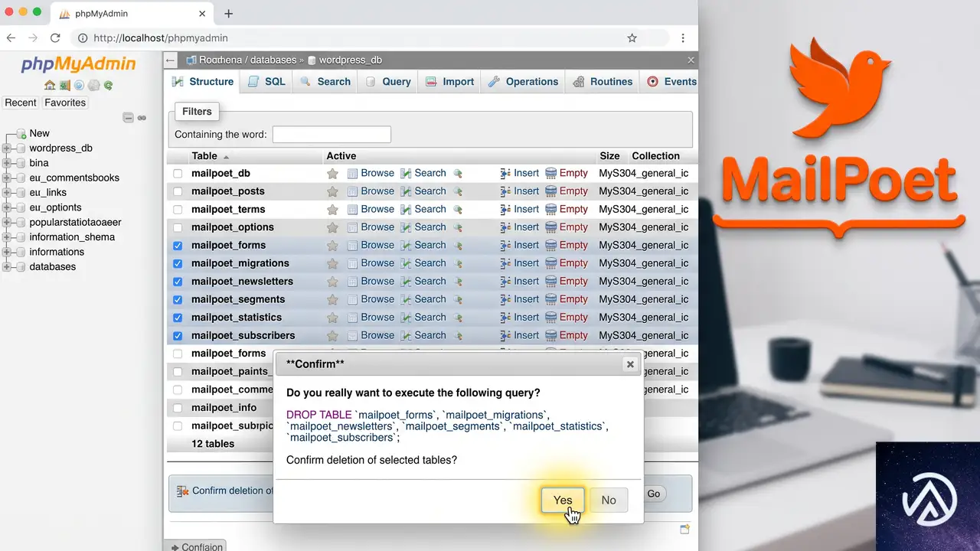Expand the wordpress_db database tree node
980x551 pixels.
tap(7, 148)
